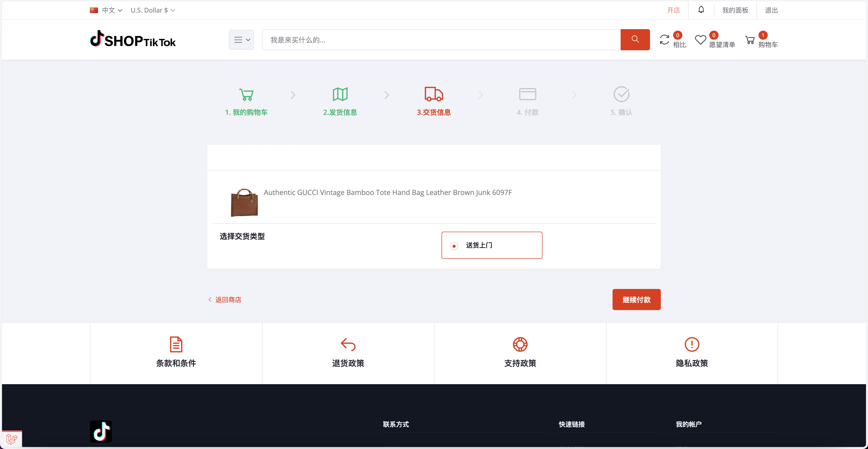The image size is (868, 449).
Task: Click the terms document icon
Action: 176,344
